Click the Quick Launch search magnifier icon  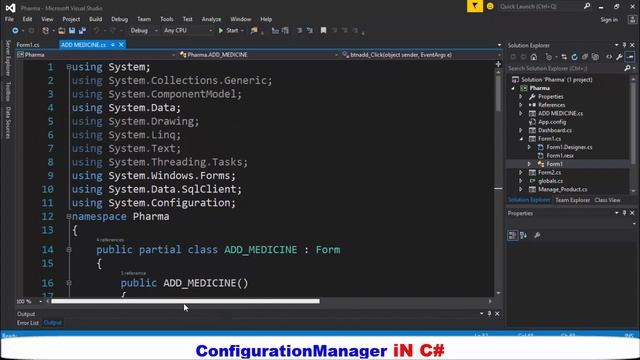click(x=587, y=6)
